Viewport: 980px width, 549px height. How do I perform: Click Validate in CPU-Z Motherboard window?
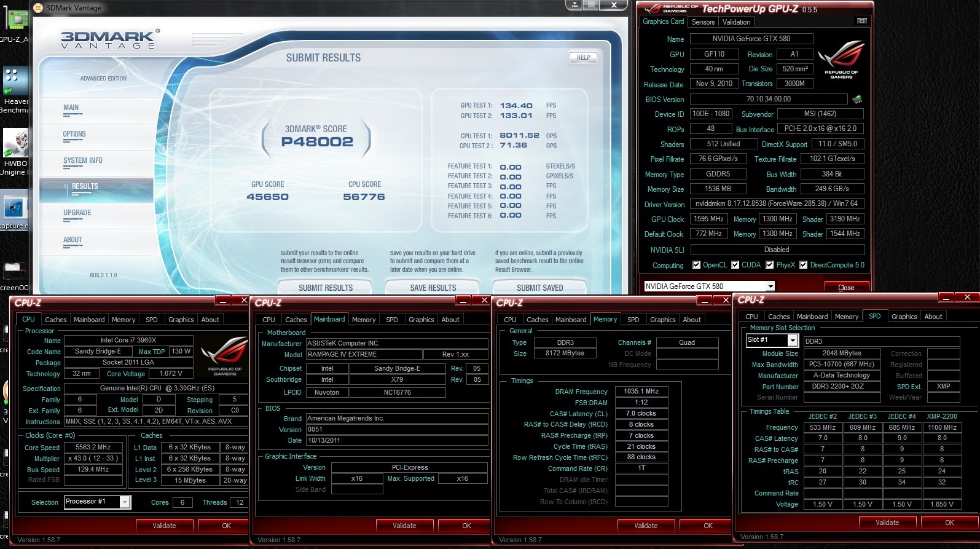pyautogui.click(x=404, y=526)
